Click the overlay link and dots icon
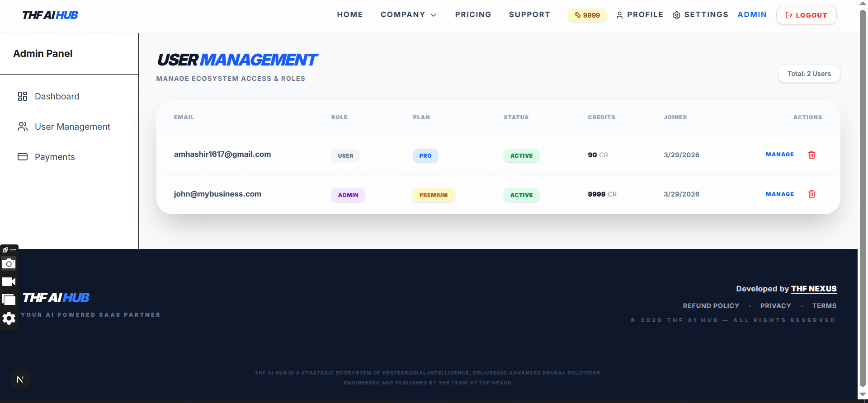868x403 pixels. pyautogui.click(x=9, y=250)
